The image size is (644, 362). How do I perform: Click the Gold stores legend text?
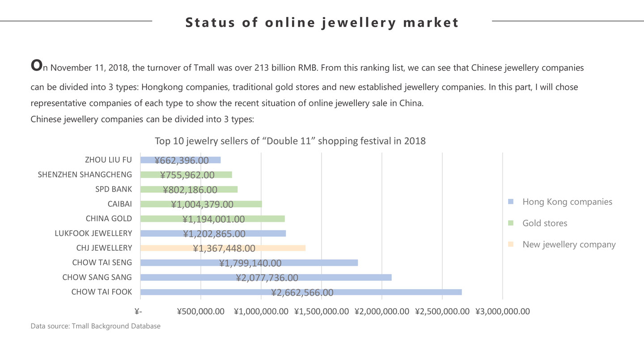coord(545,223)
